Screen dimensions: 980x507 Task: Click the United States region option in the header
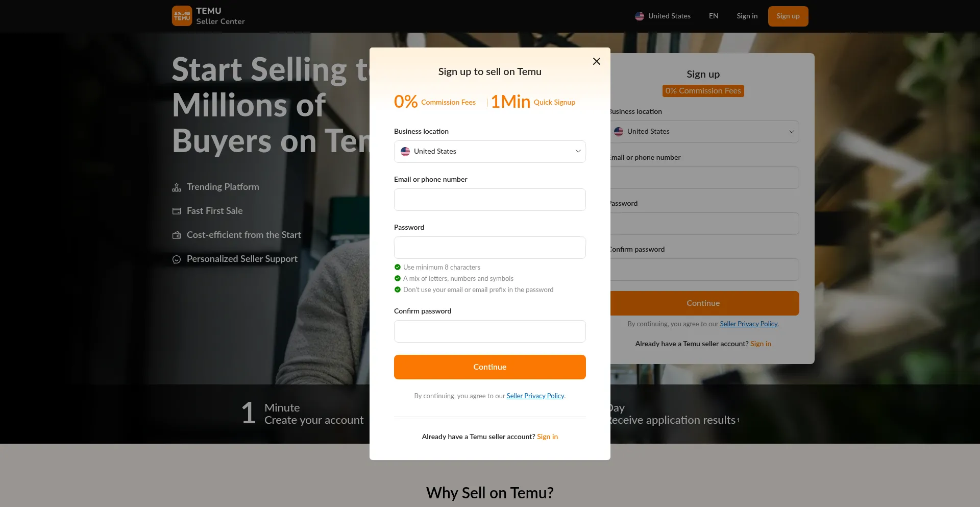[669, 16]
